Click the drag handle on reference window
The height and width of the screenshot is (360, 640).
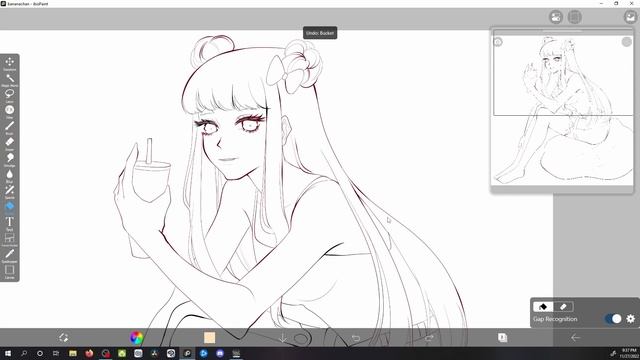(x=562, y=31)
